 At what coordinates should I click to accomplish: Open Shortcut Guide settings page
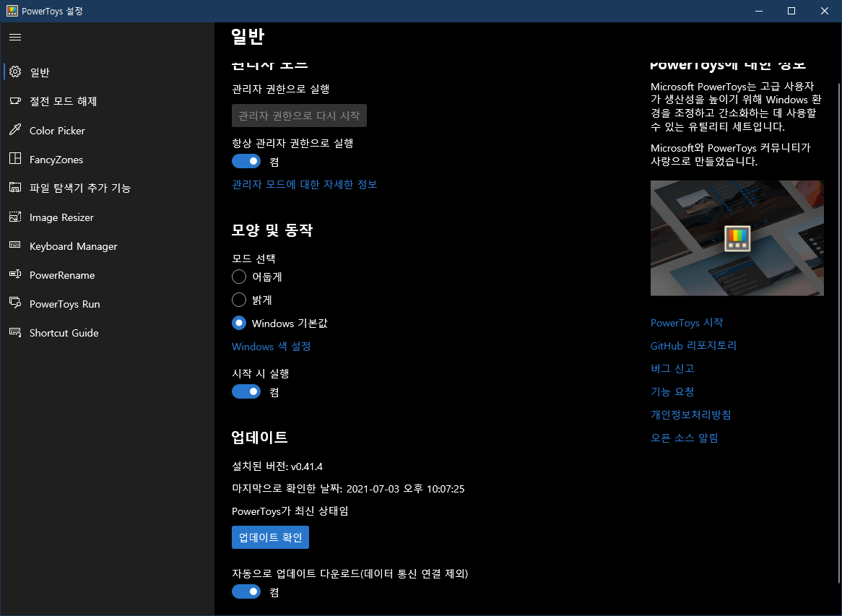tap(108, 333)
